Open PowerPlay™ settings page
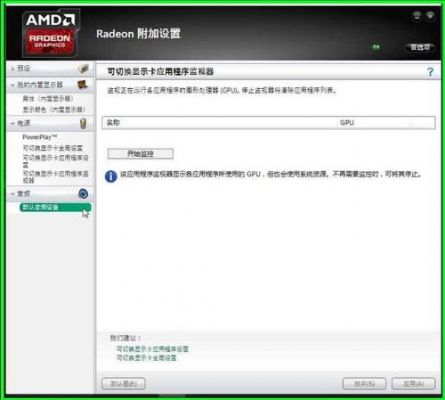Screen dimensions: 445x400 (40, 137)
